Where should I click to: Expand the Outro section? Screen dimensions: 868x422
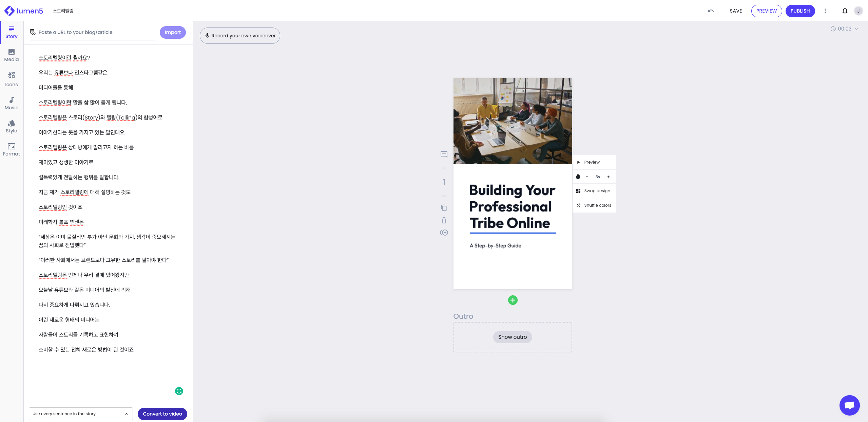512,337
